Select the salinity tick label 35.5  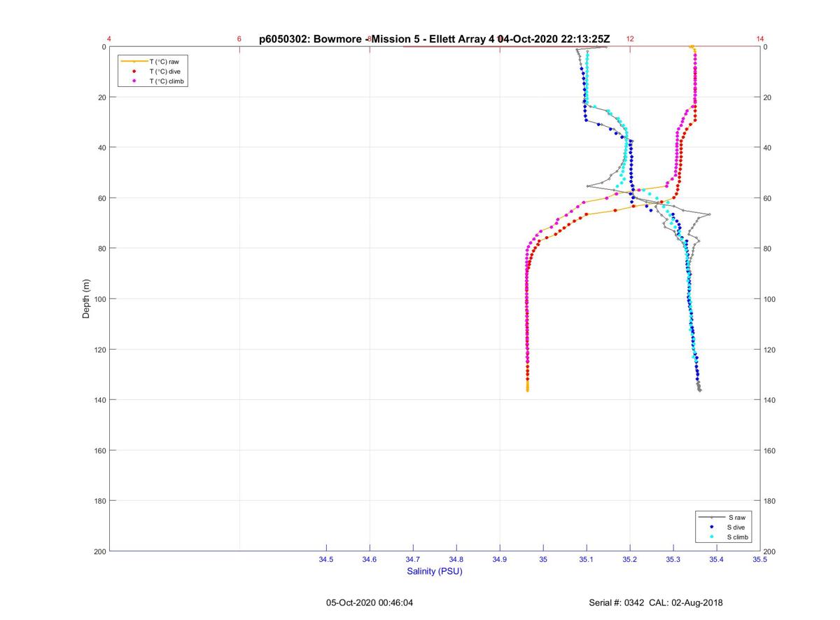click(759, 559)
